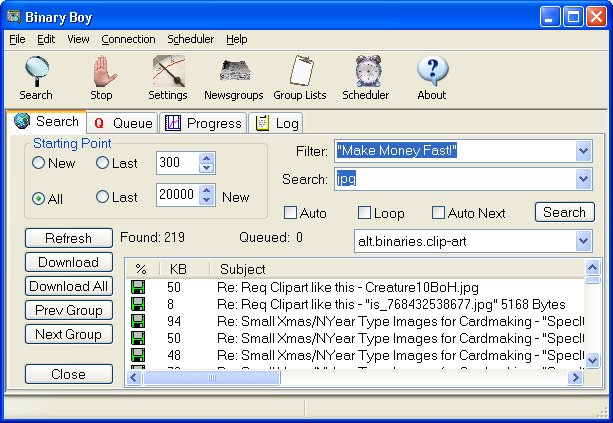Click disk icon in the 94 KB row

click(138, 321)
